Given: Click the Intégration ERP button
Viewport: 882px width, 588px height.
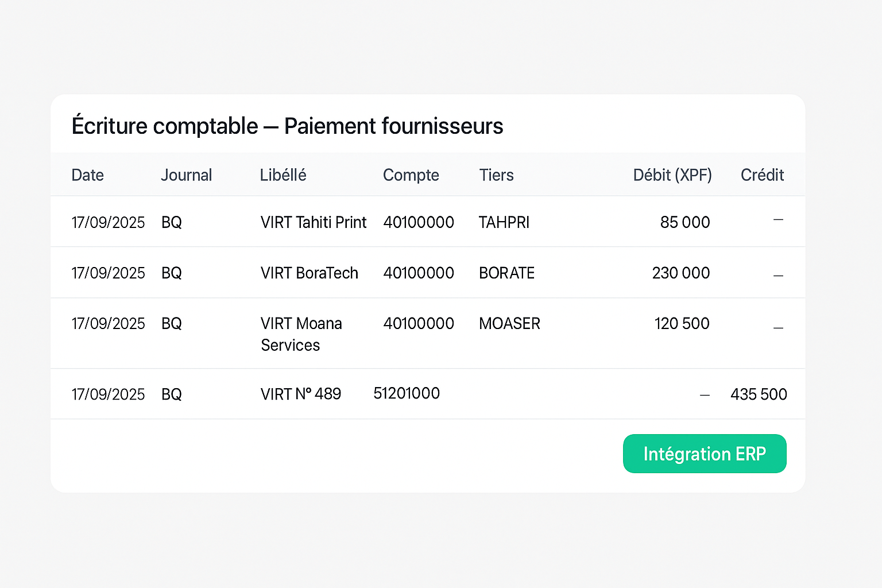Looking at the screenshot, I should pyautogui.click(x=705, y=454).
